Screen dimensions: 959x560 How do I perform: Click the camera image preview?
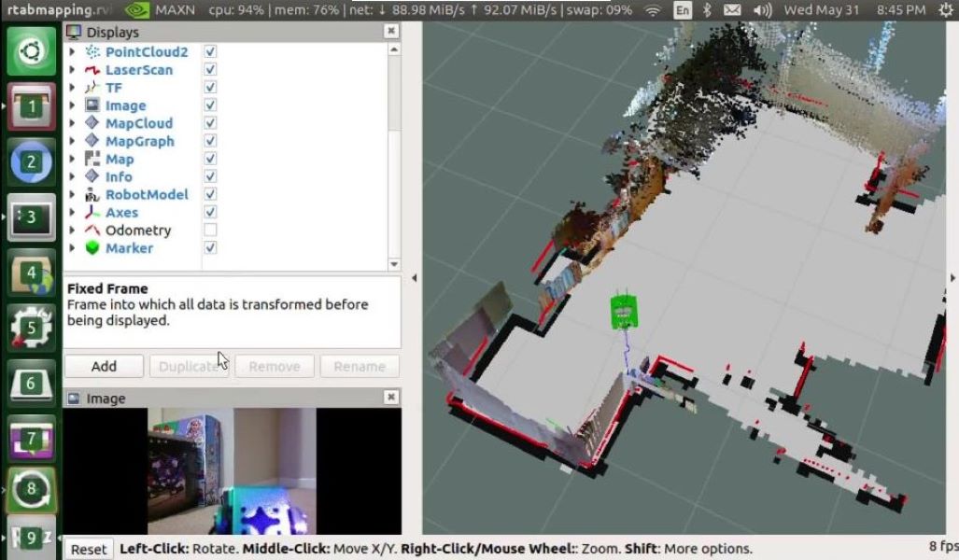[232, 471]
